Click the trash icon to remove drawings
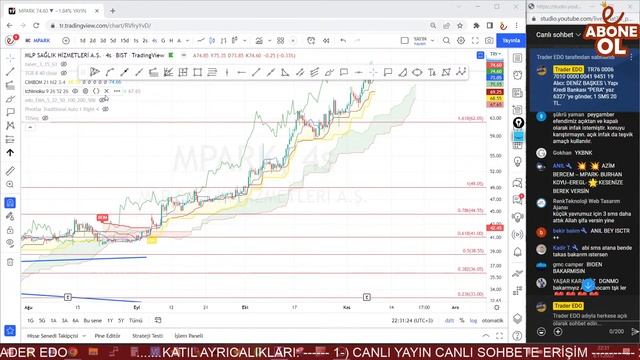This screenshot has height=360, width=640. point(10,262)
